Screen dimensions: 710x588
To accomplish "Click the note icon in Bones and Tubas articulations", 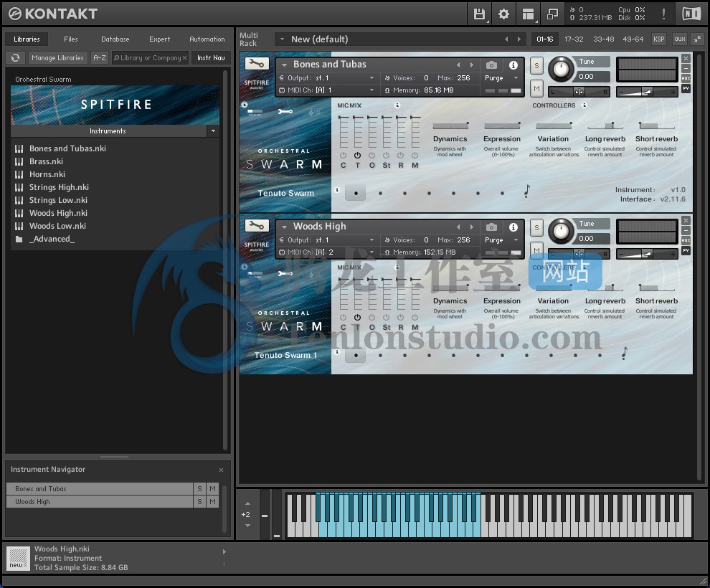I will (x=526, y=191).
